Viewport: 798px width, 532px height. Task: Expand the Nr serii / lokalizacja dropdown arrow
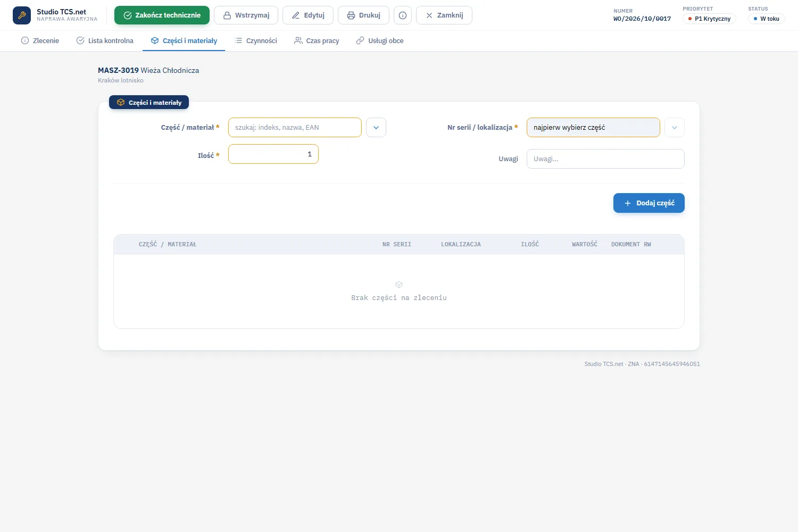click(675, 128)
